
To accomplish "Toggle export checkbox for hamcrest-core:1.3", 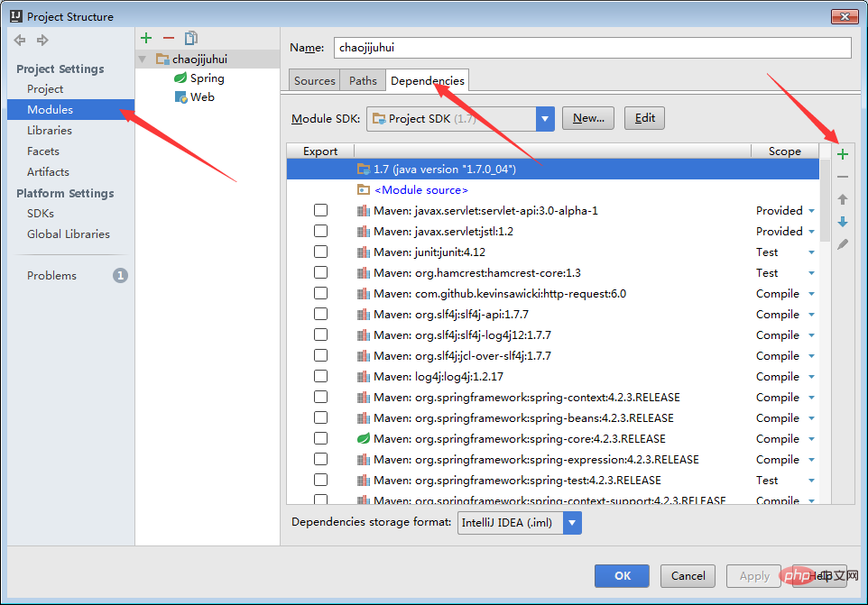I will [320, 272].
